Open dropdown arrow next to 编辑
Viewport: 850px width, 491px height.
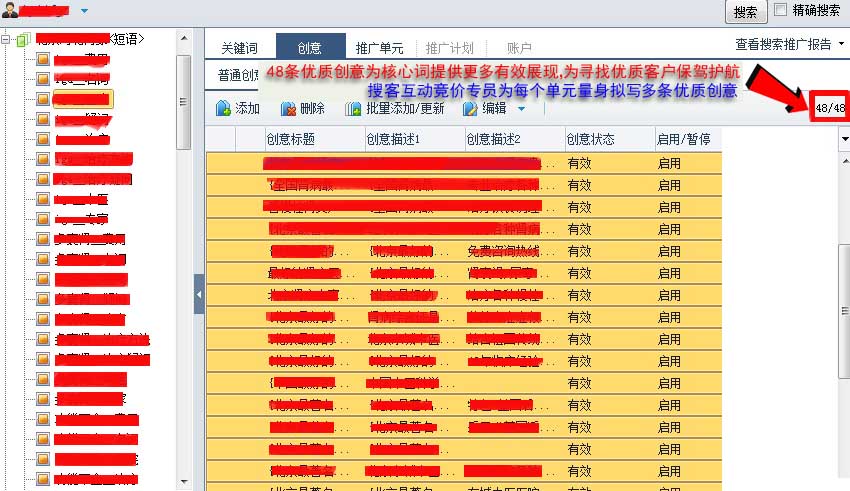click(521, 109)
